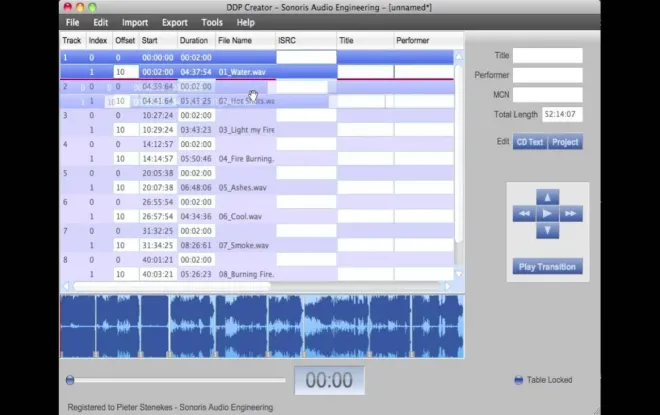Click the down arrow navigation button
This screenshot has width=660, height=415.
[547, 230]
